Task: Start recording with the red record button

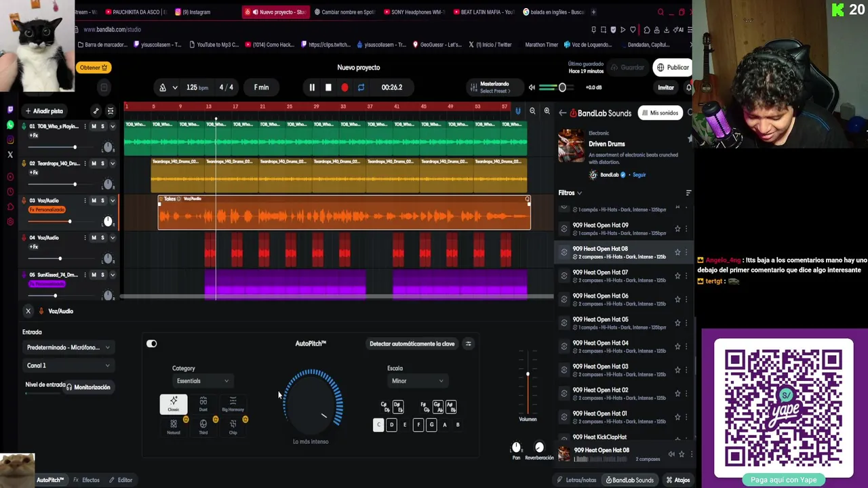Action: click(344, 87)
